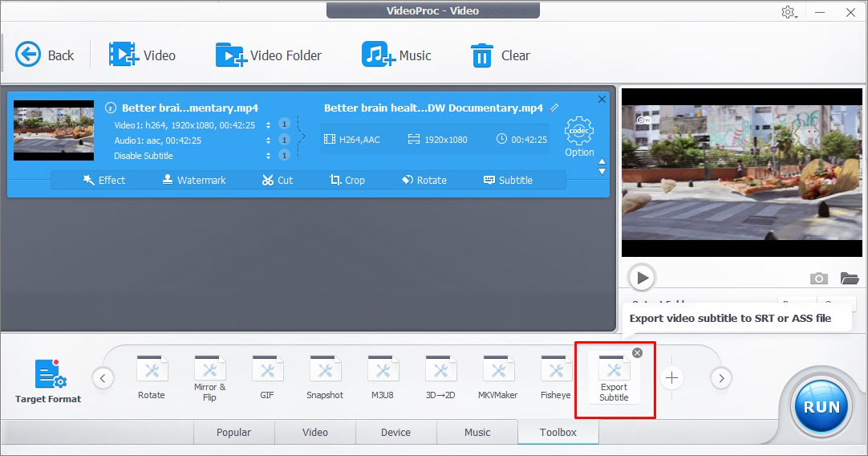Image resolution: width=868 pixels, height=456 pixels.
Task: Switch to the Toolbox tab
Action: coord(558,432)
